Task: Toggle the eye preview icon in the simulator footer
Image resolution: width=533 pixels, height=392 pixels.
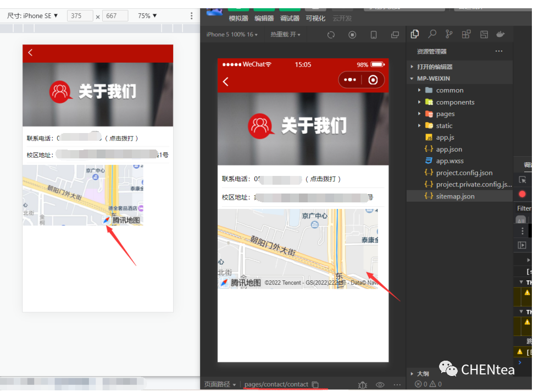Action: [380, 384]
